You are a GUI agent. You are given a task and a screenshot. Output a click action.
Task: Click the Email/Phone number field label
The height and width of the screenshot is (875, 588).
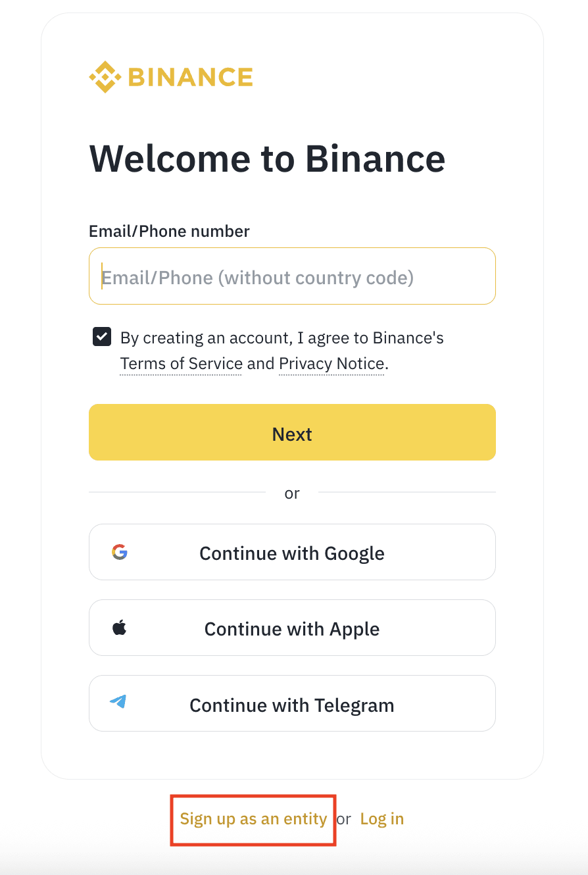[x=169, y=232]
